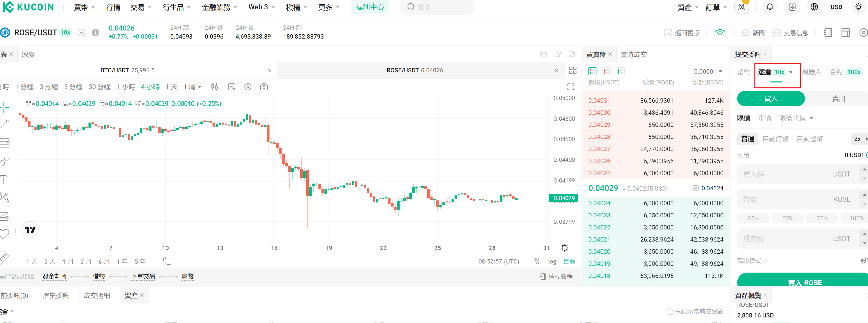Select the BTC/USDT chart tab
Image resolution: width=868 pixels, height=323 pixels.
[127, 70]
